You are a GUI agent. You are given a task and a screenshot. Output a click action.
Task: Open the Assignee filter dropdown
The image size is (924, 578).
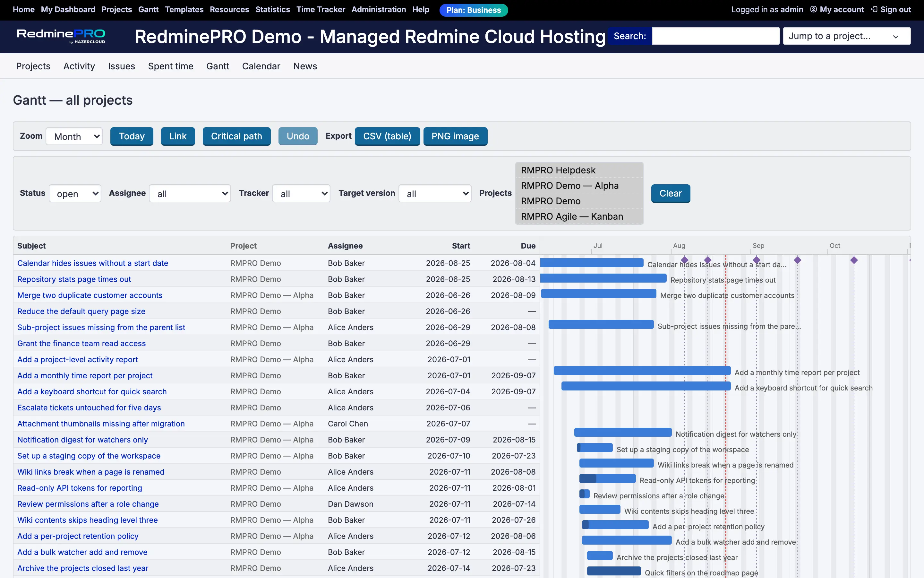(x=190, y=193)
